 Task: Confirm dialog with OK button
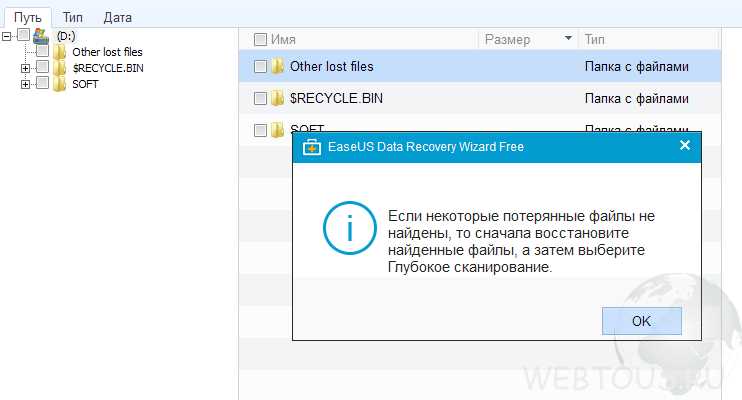642,321
